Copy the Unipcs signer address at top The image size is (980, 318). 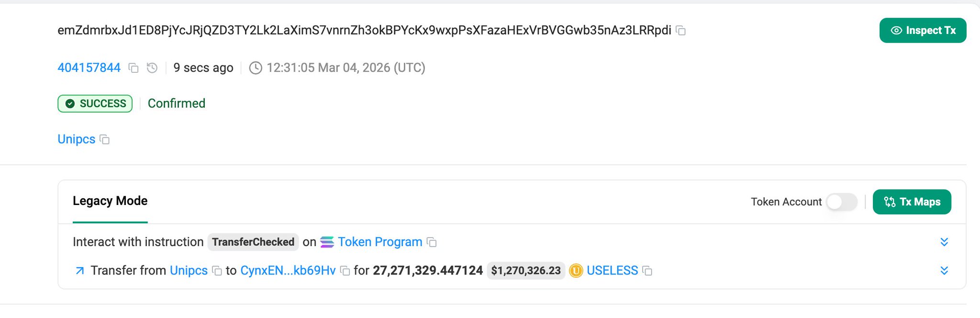(x=104, y=139)
